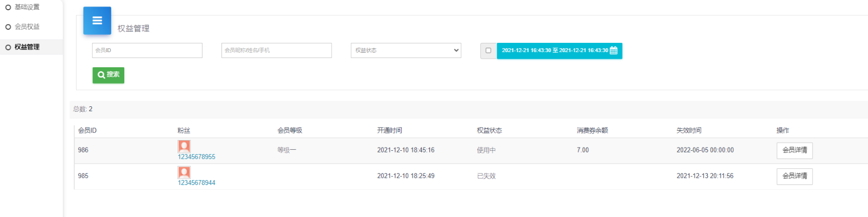Click avatar image for member 986
The height and width of the screenshot is (217, 868).
click(184, 146)
